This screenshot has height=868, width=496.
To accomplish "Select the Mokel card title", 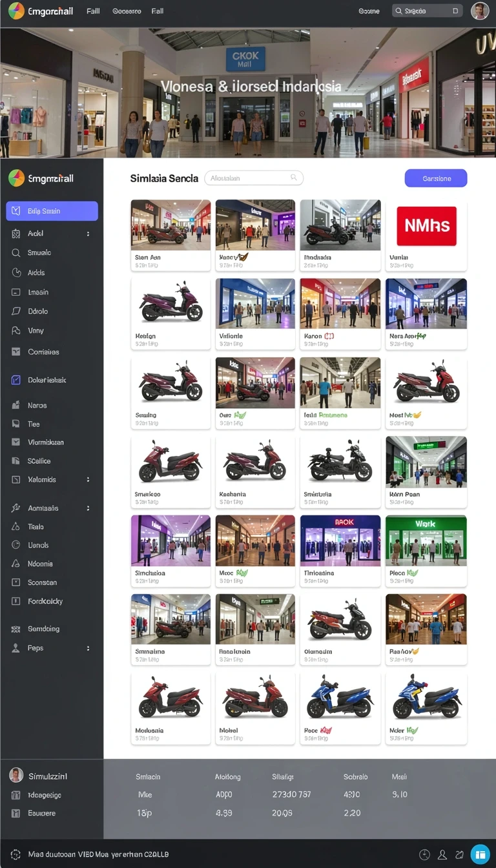I will [x=229, y=730].
